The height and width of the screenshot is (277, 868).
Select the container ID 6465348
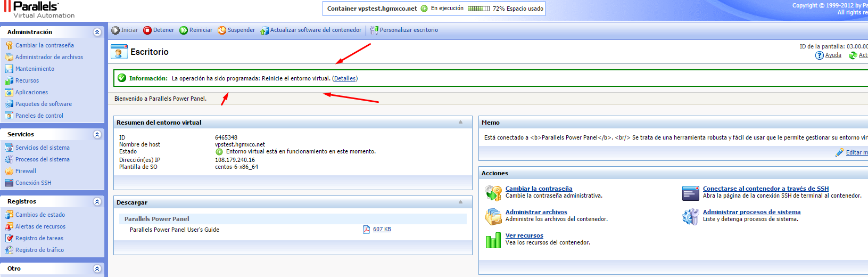coord(226,137)
